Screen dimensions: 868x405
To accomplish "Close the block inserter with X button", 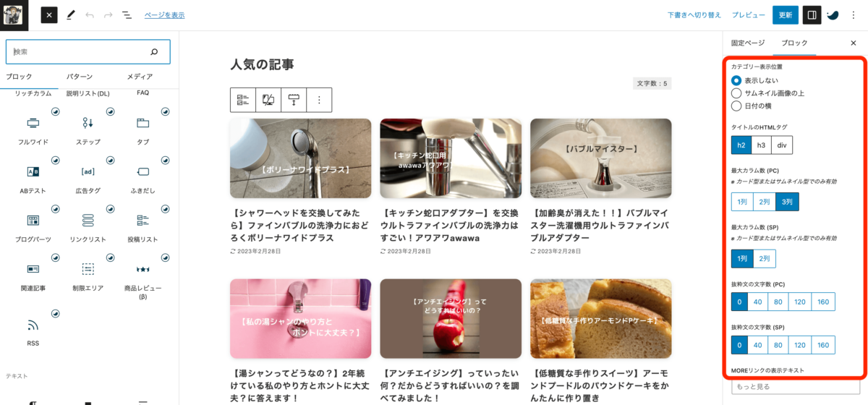I will (48, 14).
